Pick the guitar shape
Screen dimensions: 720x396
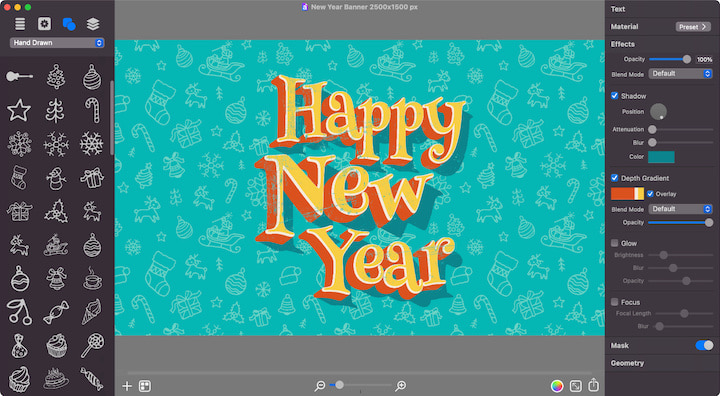(19, 76)
